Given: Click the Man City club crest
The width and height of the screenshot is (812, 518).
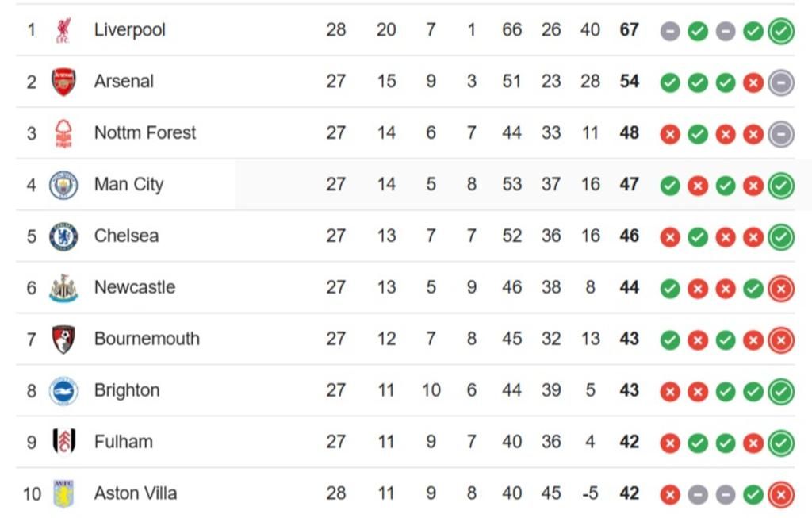Looking at the screenshot, I should [x=63, y=185].
